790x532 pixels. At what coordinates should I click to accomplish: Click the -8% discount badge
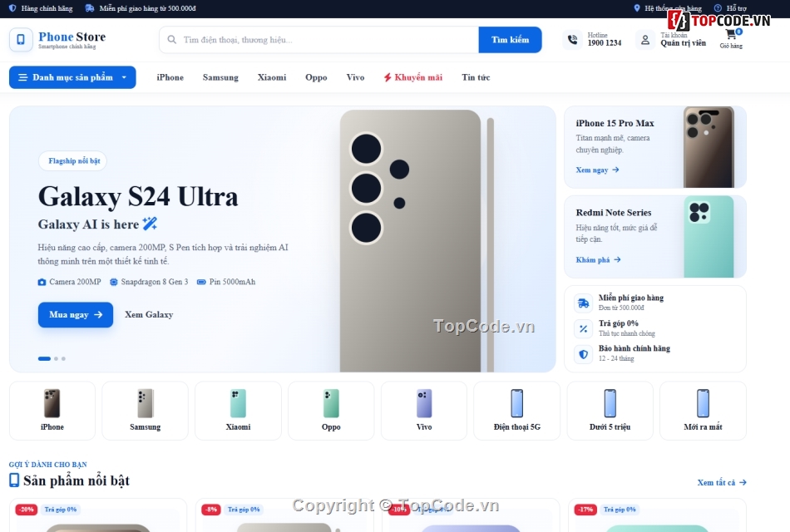(211, 510)
